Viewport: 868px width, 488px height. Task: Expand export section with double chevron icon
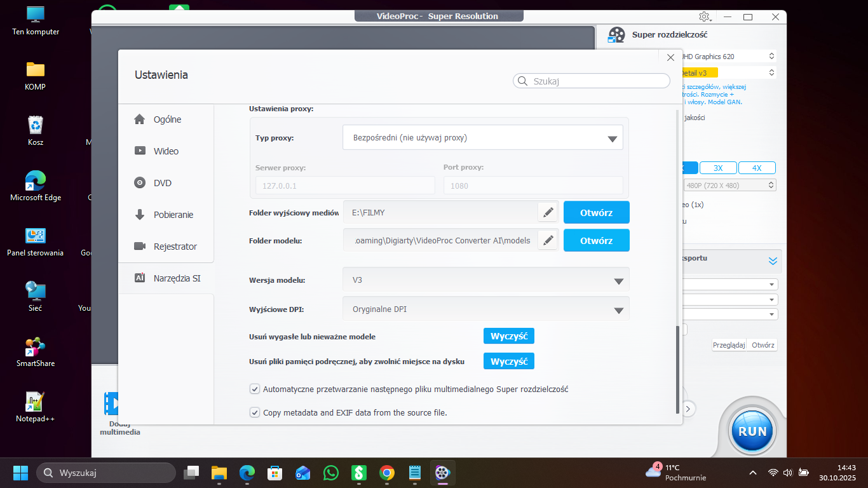[773, 261]
